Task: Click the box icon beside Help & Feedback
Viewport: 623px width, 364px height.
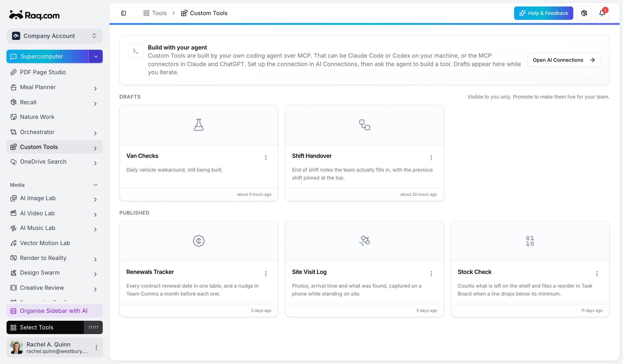Action: 584,13
